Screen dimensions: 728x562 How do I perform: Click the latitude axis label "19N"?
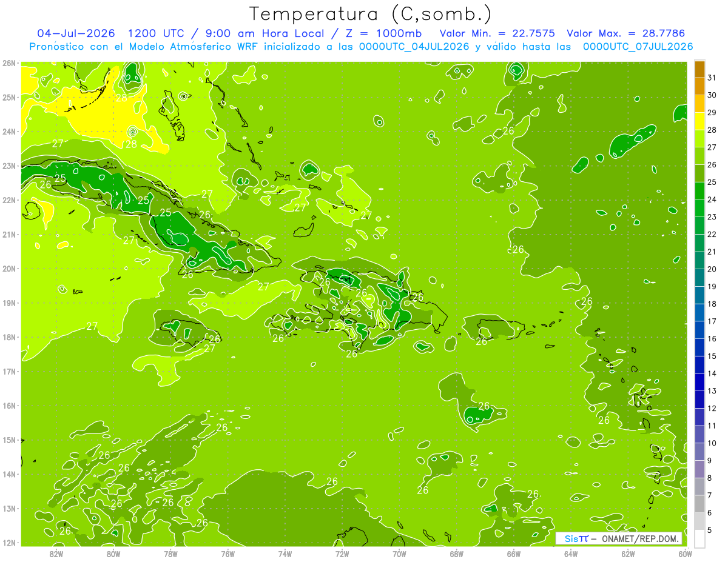click(x=9, y=303)
